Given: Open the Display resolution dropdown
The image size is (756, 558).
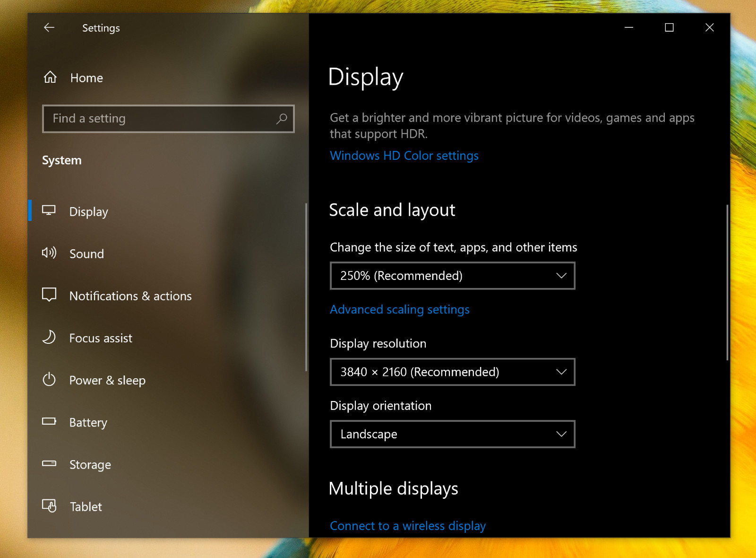Looking at the screenshot, I should 453,372.
